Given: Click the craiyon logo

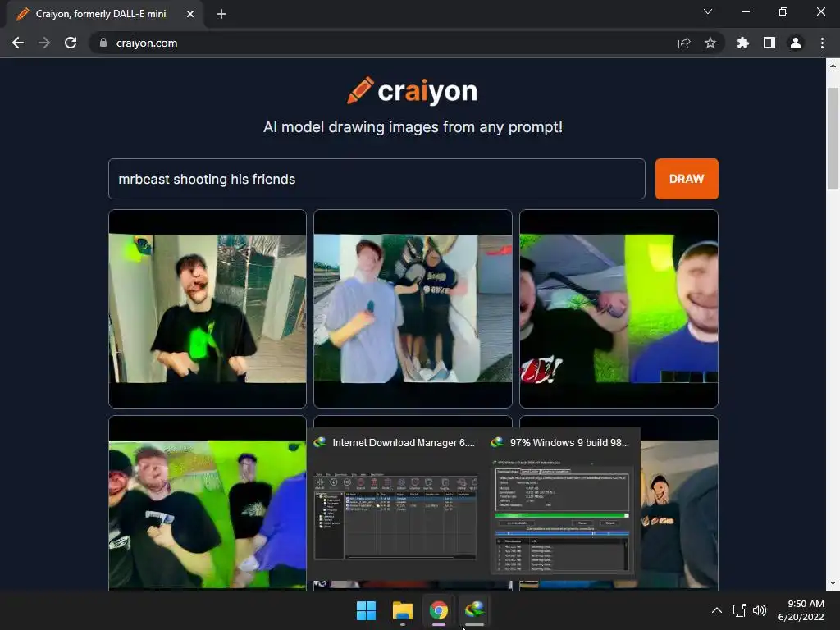Looking at the screenshot, I should click(412, 90).
